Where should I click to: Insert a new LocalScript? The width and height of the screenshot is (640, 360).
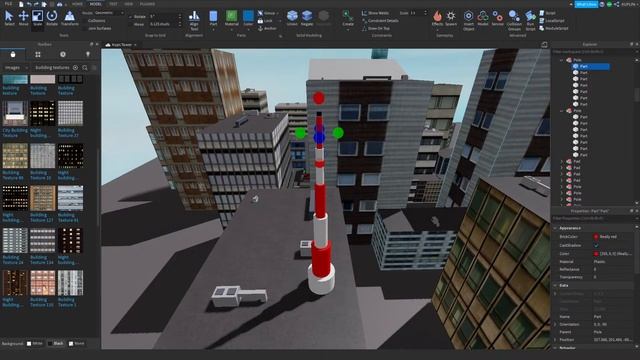552,20
